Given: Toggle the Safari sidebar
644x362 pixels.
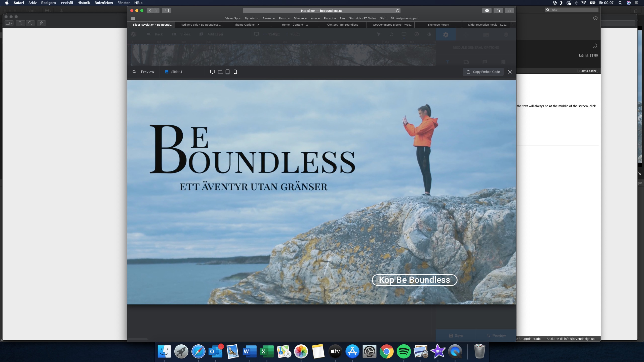Looking at the screenshot, I should (167, 11).
